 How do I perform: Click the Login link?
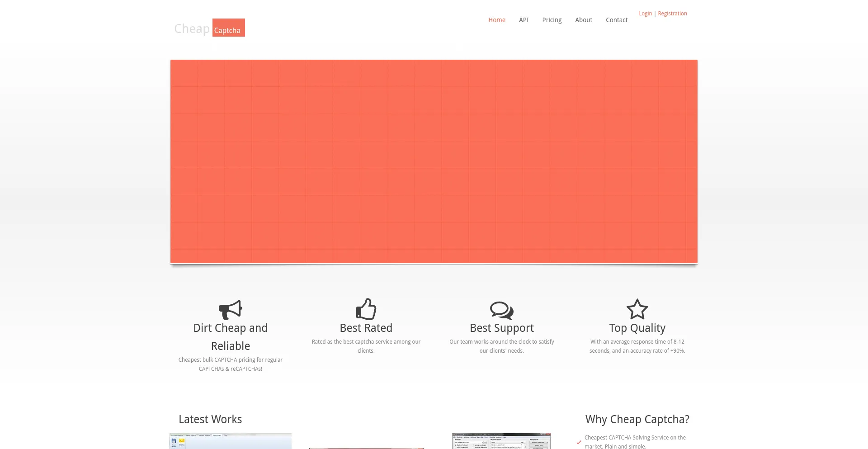pos(645,14)
